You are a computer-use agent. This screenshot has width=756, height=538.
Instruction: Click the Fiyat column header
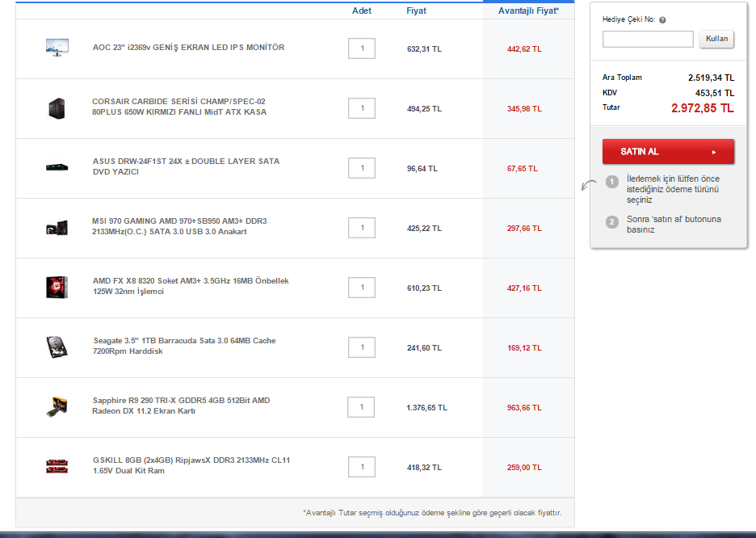point(416,11)
